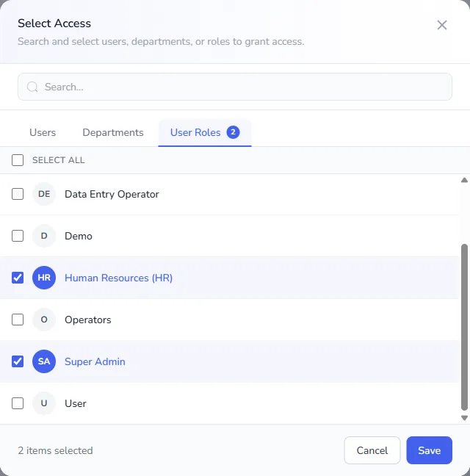Switch to the Users tab
Screen dimensions: 470x476
pyautogui.click(x=43, y=133)
